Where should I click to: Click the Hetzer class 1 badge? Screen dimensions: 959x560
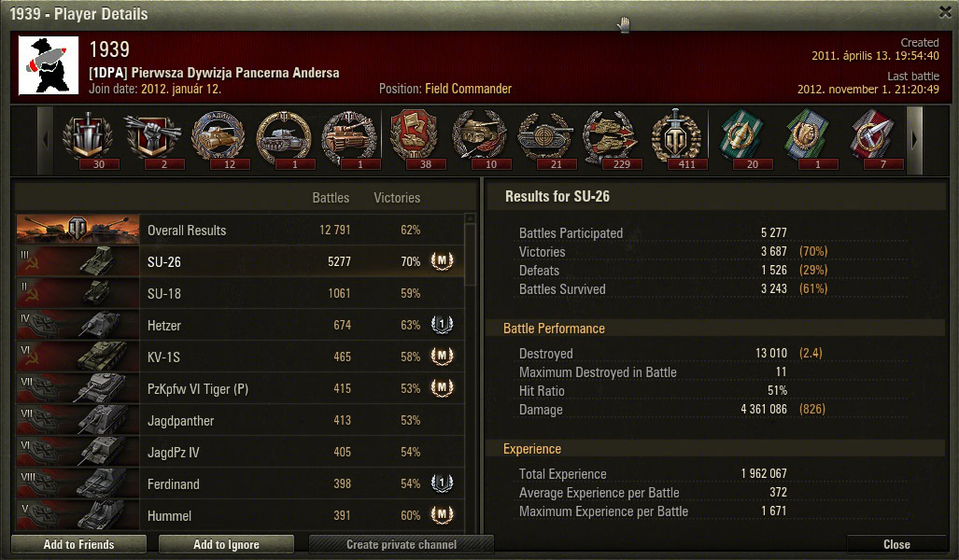click(x=442, y=325)
